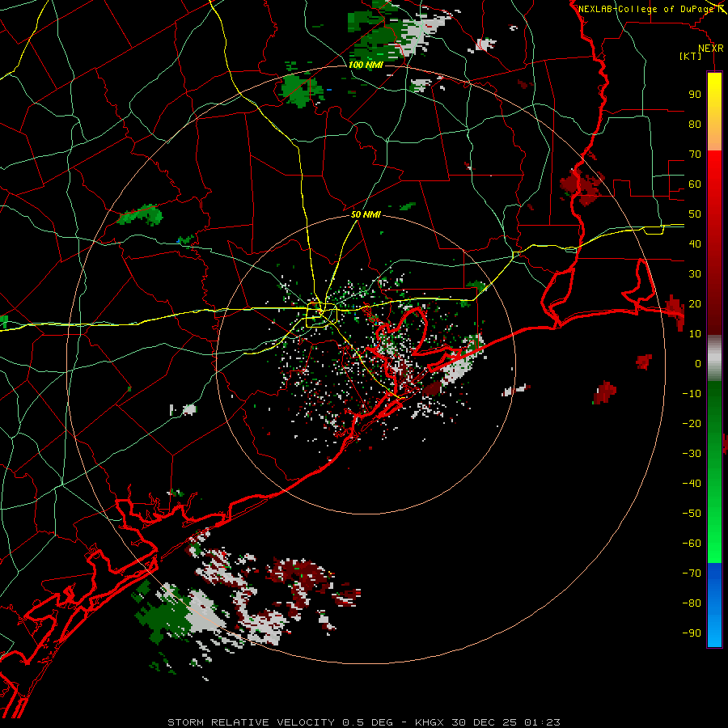Click the 90 value on the velocity scale

695,95
